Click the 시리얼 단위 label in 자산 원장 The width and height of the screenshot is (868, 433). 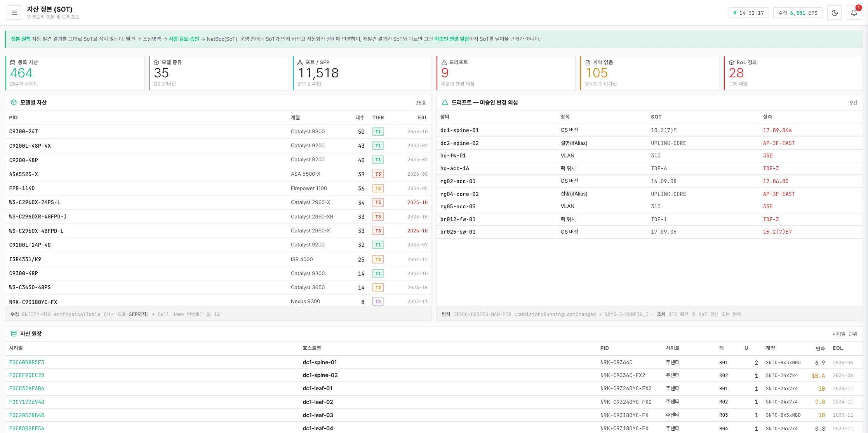[x=845, y=334]
